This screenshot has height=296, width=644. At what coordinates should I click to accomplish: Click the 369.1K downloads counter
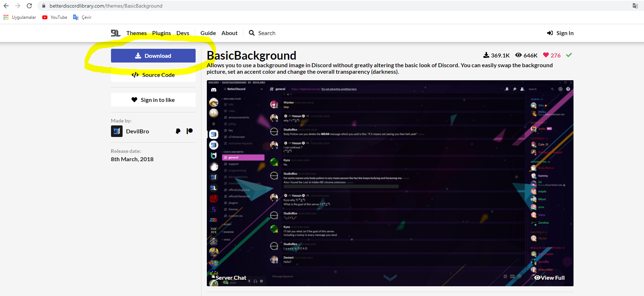coord(496,55)
